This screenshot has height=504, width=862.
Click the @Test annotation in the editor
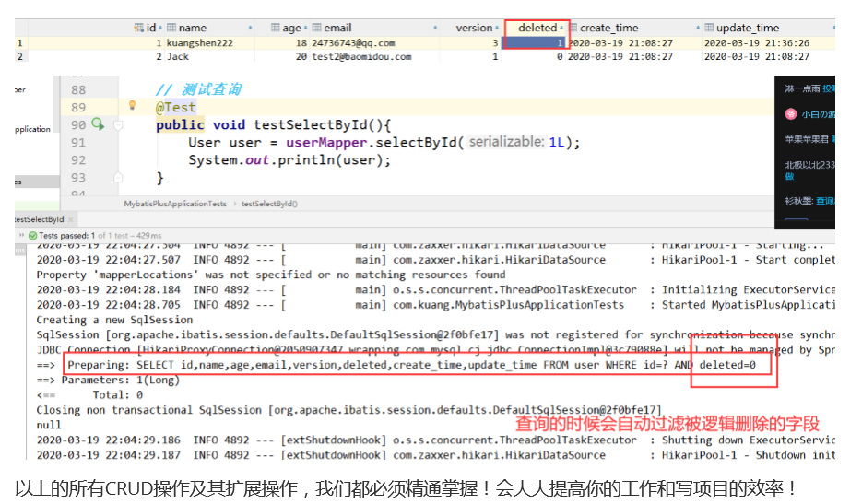point(176,107)
